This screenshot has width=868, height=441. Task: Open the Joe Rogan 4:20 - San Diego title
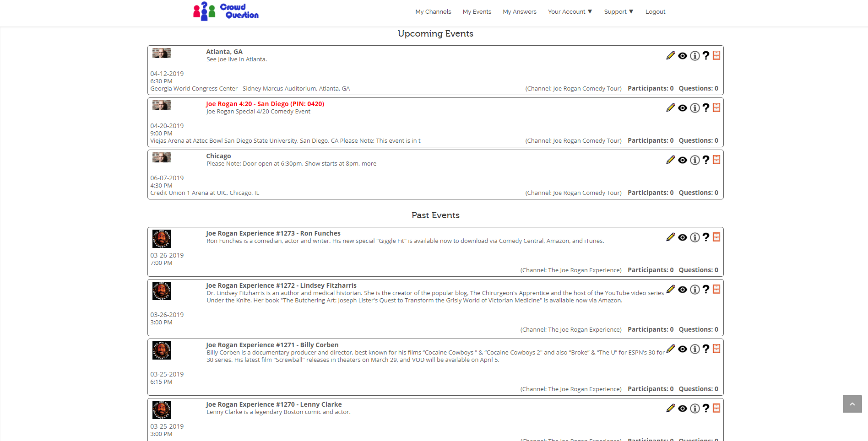pyautogui.click(x=265, y=104)
